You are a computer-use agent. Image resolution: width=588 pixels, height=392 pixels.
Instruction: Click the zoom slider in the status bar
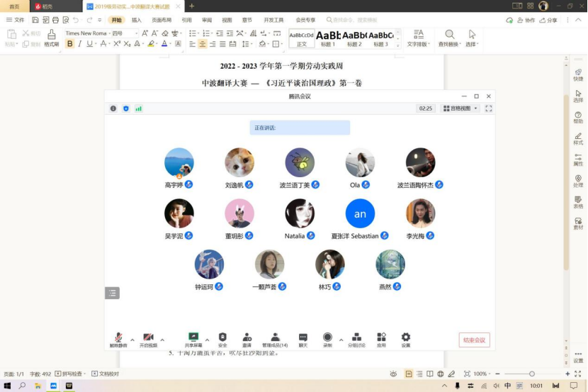(x=530, y=374)
